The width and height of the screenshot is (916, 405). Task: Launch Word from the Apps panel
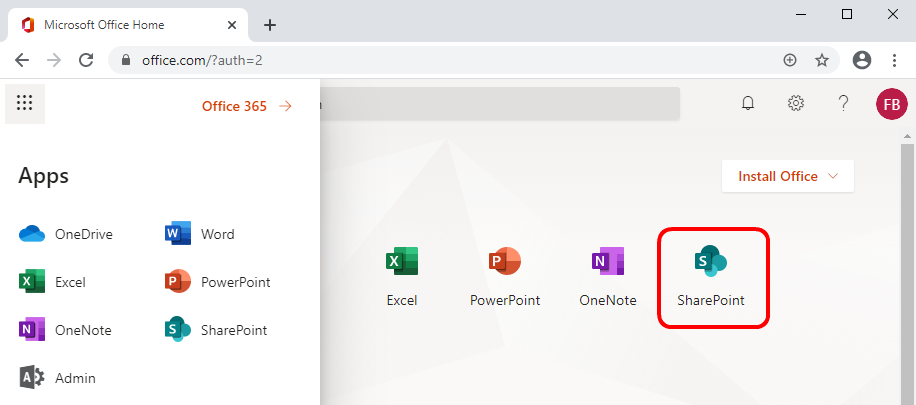[200, 234]
